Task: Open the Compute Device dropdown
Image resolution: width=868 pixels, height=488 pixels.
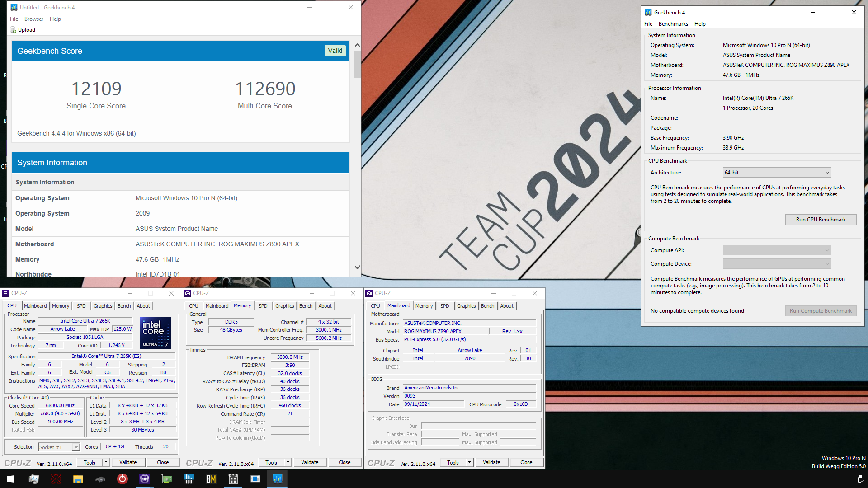Action: click(777, 264)
